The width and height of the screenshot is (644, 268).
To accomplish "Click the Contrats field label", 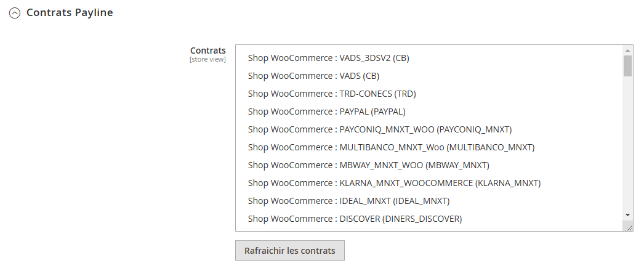I will [207, 51].
